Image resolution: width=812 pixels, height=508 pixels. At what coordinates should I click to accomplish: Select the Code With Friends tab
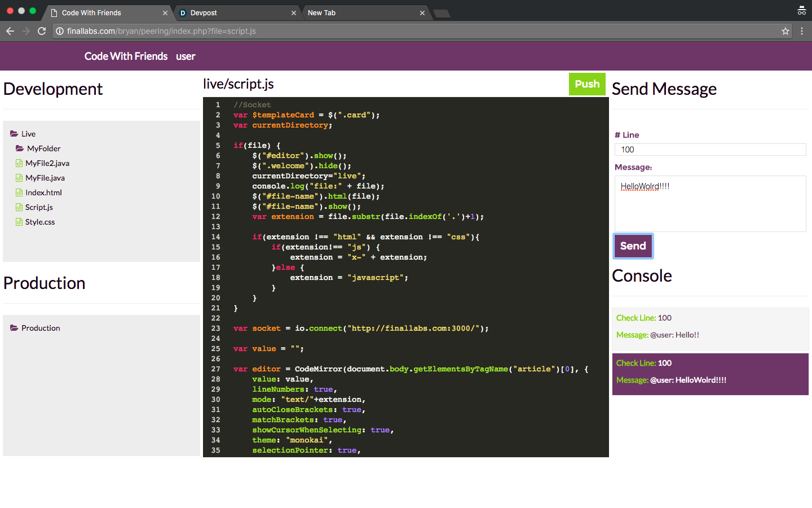tap(108, 13)
